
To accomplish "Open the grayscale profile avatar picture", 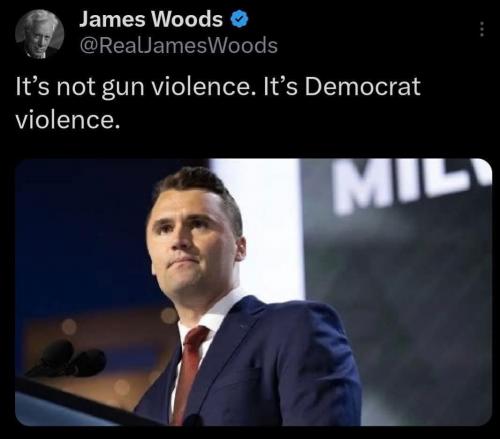I will 39,34.
